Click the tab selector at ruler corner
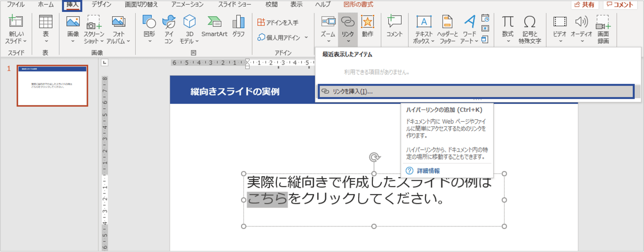Viewport: 644px width, 252px height. [104, 63]
